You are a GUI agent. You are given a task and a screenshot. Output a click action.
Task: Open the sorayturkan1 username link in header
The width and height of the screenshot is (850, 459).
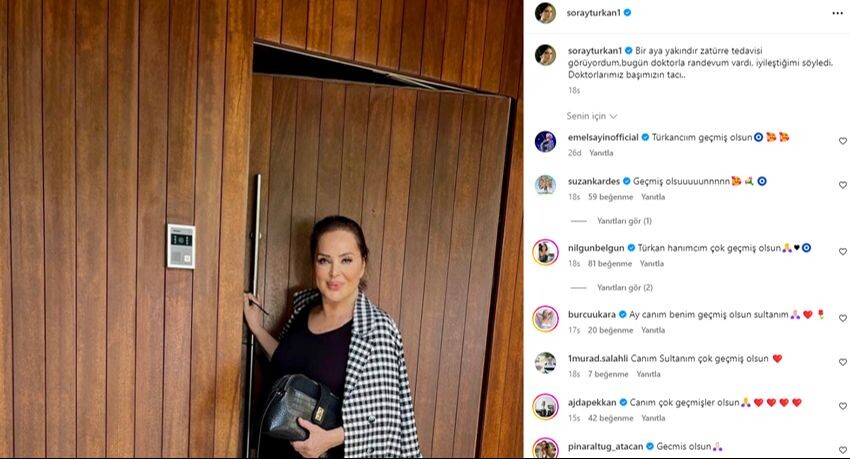click(x=593, y=12)
